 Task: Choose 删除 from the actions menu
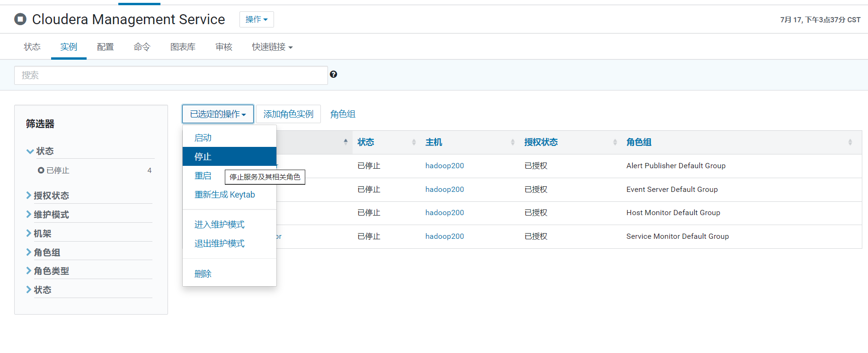pyautogui.click(x=230, y=274)
